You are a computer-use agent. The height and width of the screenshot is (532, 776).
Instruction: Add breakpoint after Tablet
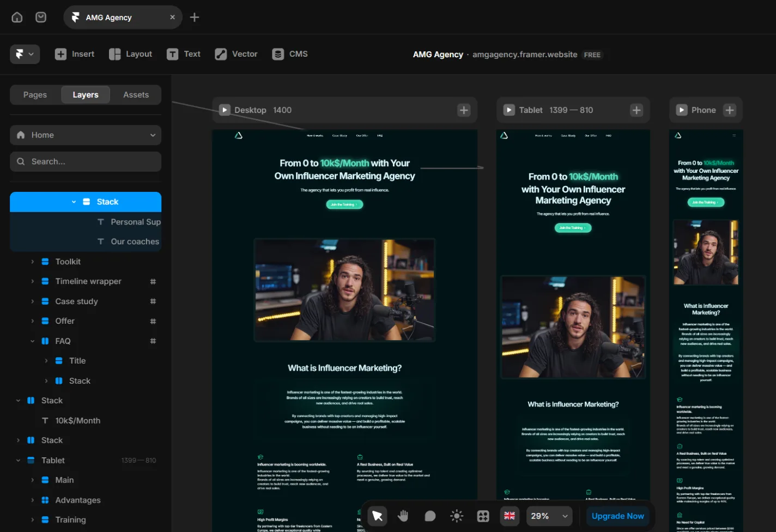[x=636, y=110]
